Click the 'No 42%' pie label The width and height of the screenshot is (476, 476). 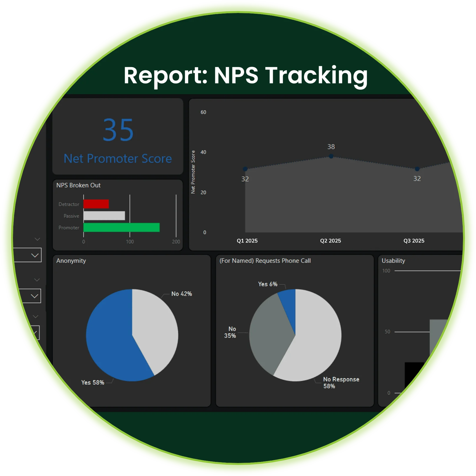tap(182, 294)
